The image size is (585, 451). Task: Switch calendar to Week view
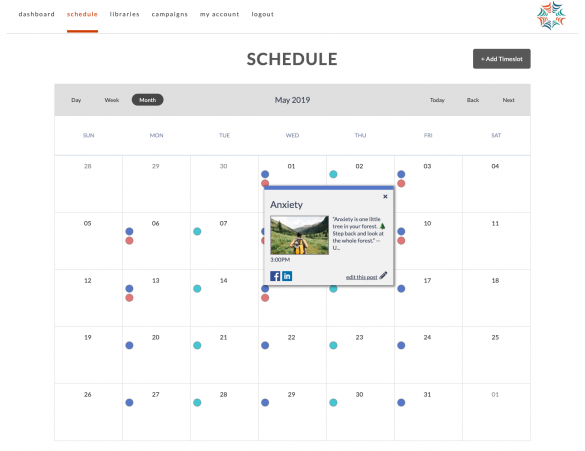pyautogui.click(x=112, y=100)
